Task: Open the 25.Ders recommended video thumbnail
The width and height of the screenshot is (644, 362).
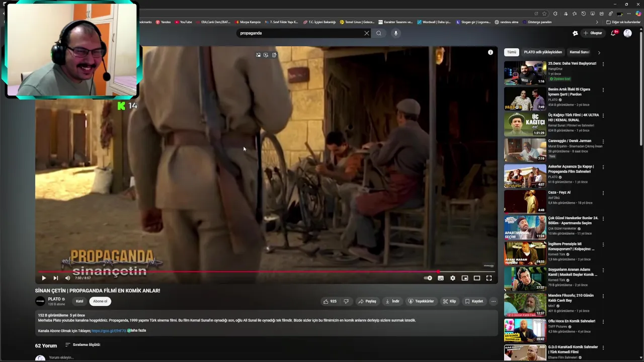Action: pyautogui.click(x=525, y=73)
